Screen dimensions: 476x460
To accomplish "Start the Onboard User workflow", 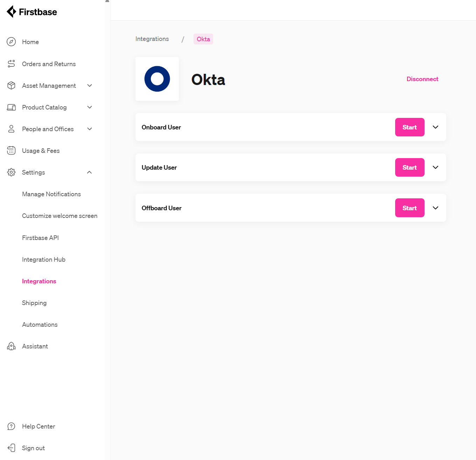I will click(x=409, y=127).
